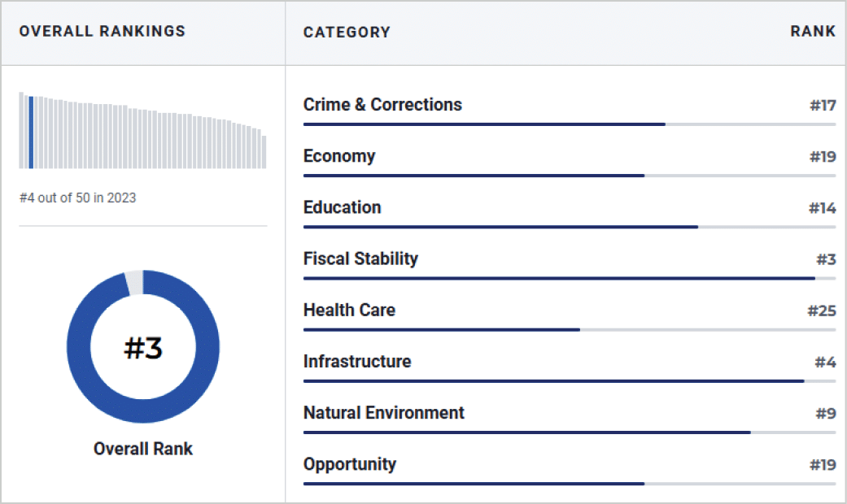Click the Health Care #25 progress bar

point(570,330)
